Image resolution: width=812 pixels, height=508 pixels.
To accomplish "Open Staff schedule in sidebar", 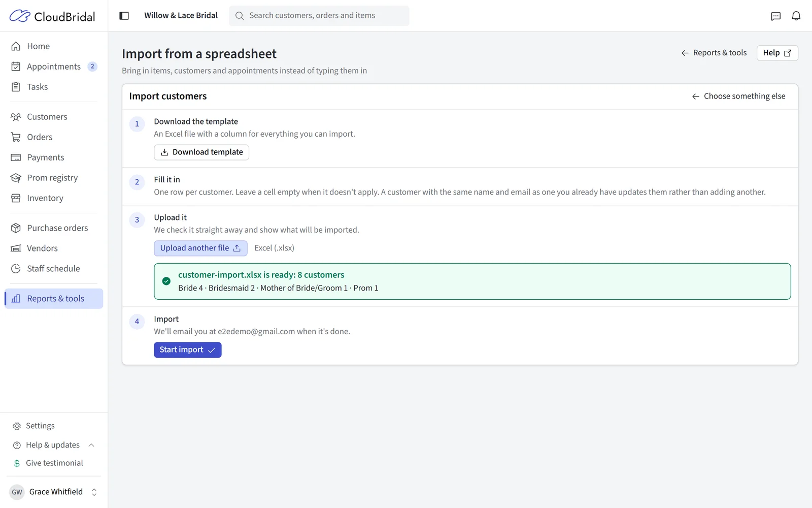I will coord(54,269).
